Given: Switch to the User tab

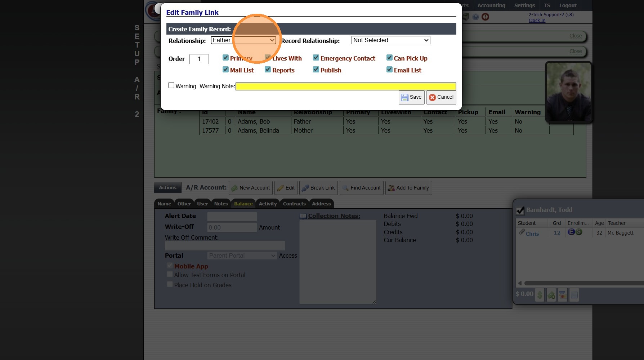Looking at the screenshot, I should coord(202,204).
